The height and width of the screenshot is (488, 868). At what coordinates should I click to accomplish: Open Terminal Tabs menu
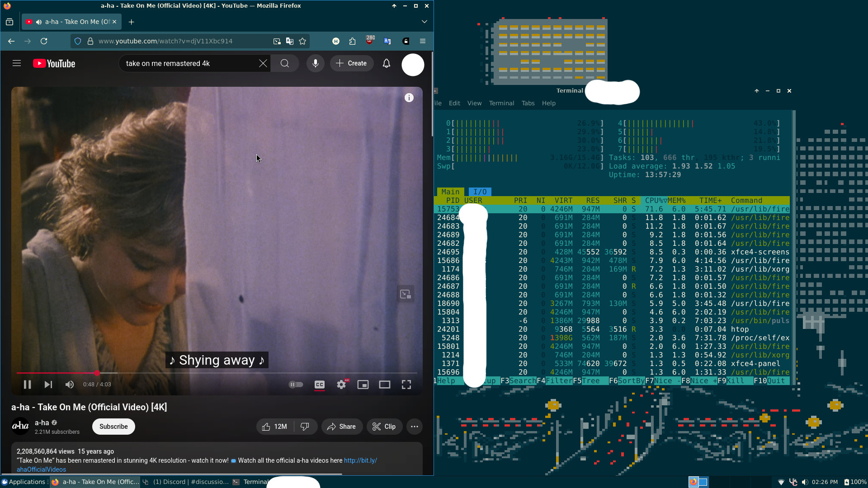pos(528,103)
